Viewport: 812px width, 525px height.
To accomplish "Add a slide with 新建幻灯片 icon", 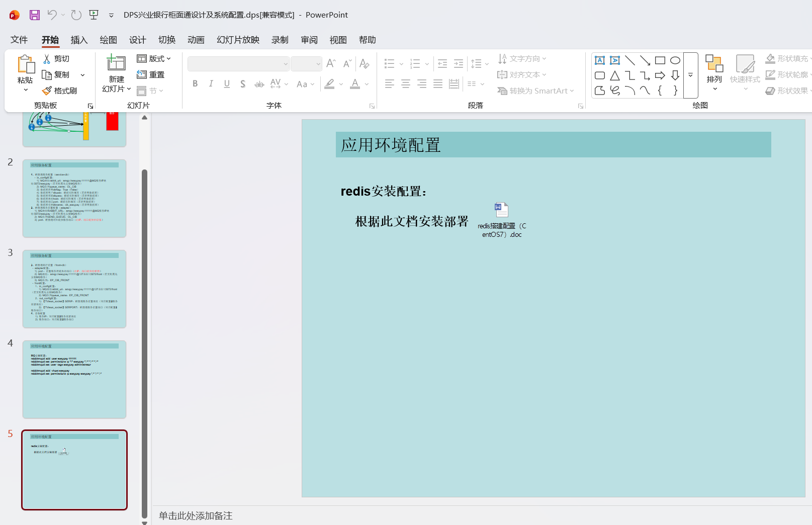I will click(x=116, y=63).
